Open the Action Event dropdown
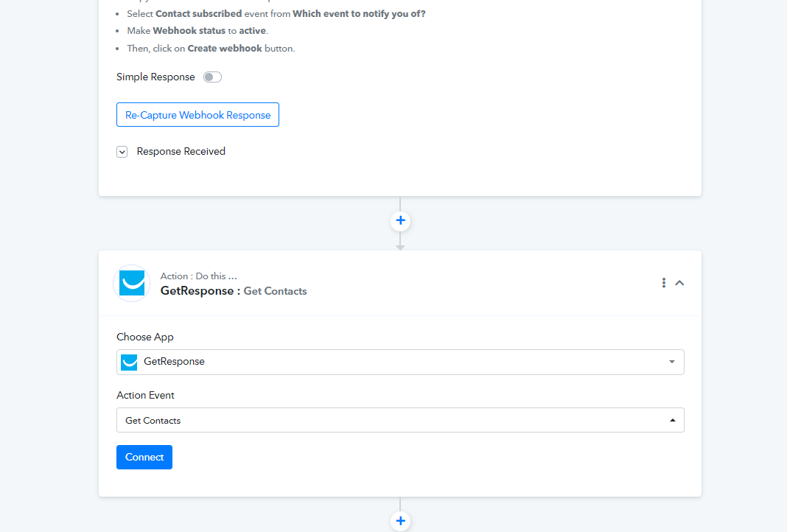 click(400, 420)
